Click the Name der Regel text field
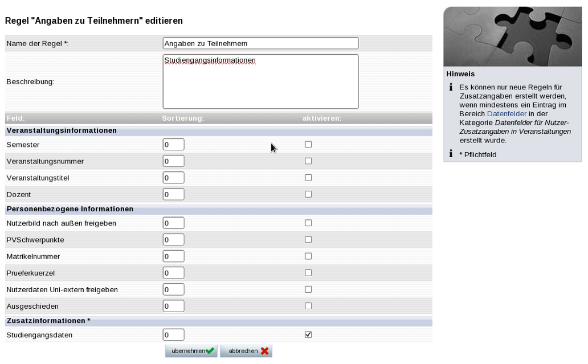Viewport: 588px width, 364px height. [260, 43]
